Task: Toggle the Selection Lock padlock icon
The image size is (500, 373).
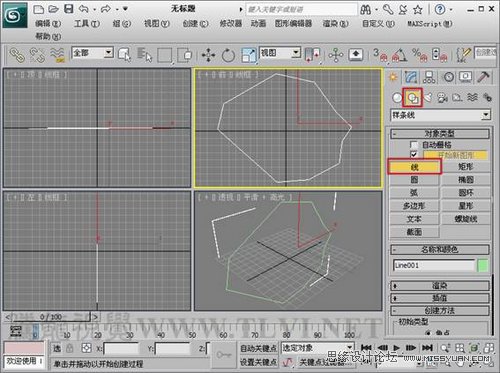Action: (70, 348)
